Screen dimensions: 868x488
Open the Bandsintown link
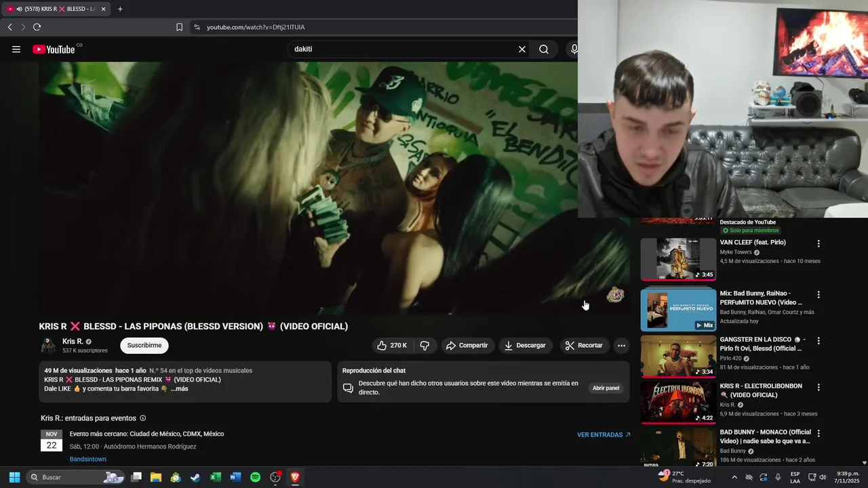click(88, 459)
